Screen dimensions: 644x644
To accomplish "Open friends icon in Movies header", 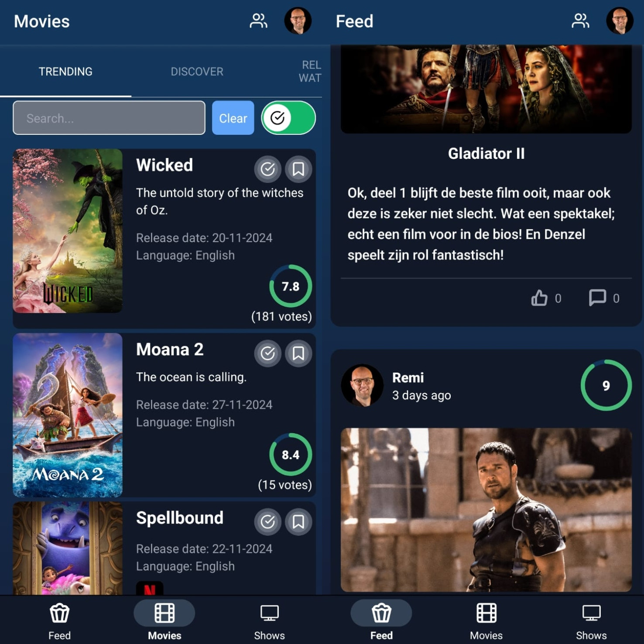I will [x=258, y=21].
